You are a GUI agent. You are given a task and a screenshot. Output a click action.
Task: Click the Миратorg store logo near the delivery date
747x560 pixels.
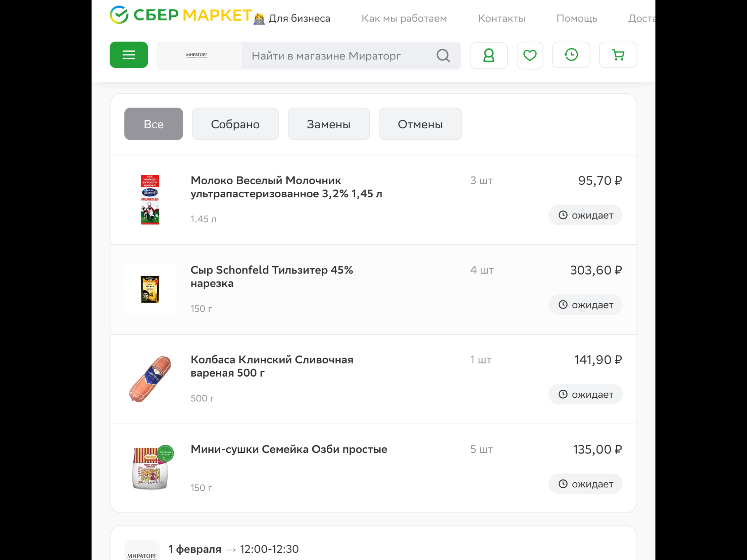pos(142,551)
